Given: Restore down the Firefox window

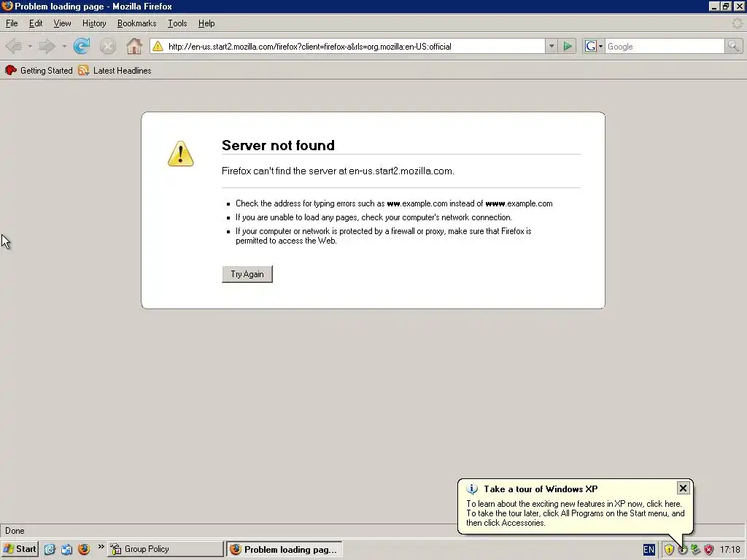Looking at the screenshot, I should coord(726,6).
